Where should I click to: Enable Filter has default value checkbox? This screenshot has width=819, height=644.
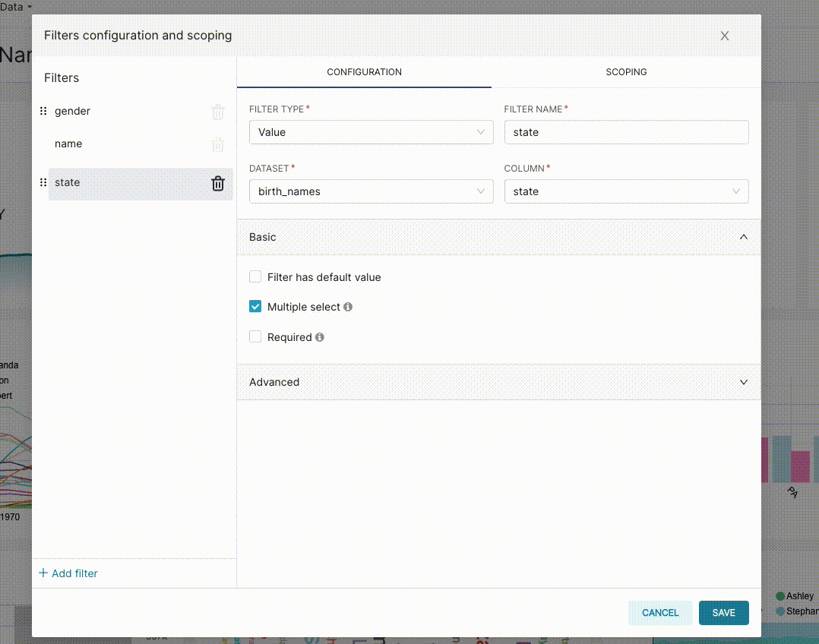[x=255, y=277]
